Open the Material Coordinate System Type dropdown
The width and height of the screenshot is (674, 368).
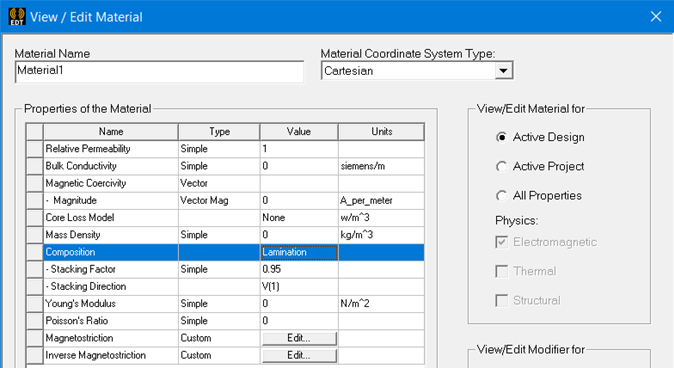point(503,71)
